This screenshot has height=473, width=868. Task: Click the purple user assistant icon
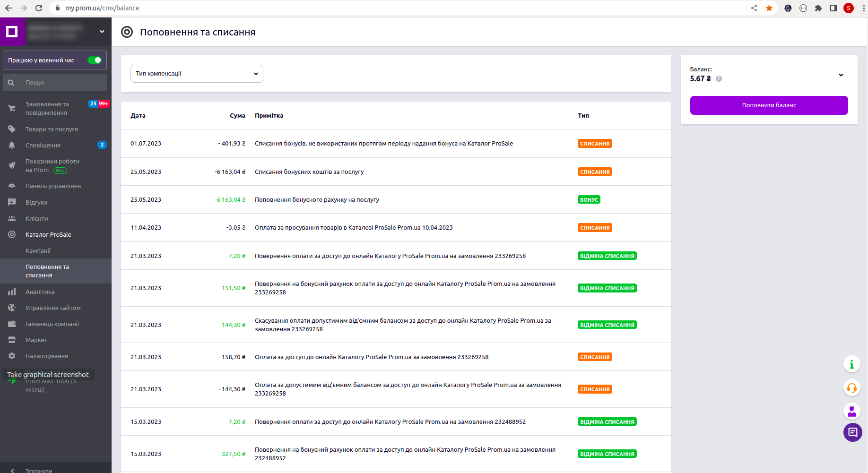[851, 411]
